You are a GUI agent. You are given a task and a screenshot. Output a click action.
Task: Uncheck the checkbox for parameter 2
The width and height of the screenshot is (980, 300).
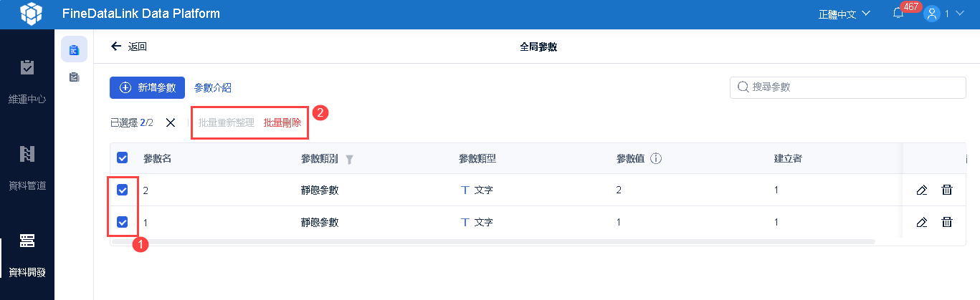(x=123, y=190)
